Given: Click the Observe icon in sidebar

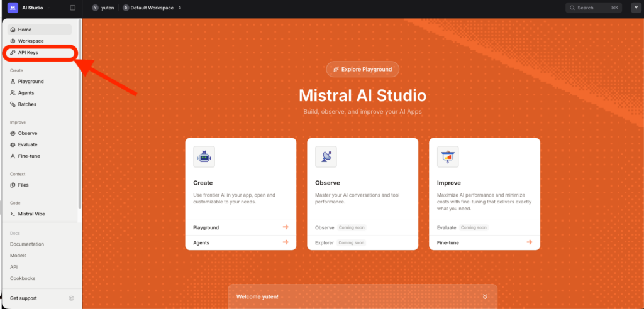Looking at the screenshot, I should (13, 133).
